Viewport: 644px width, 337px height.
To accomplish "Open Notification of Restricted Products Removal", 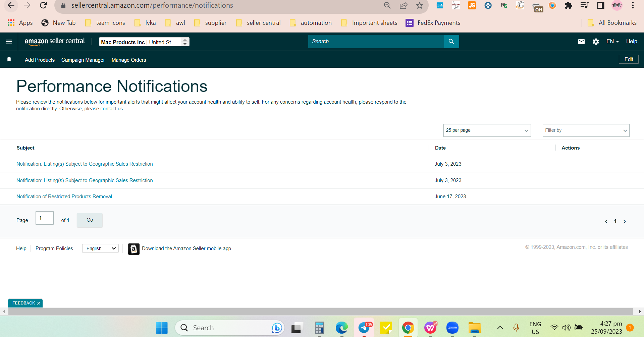I will 64,197.
